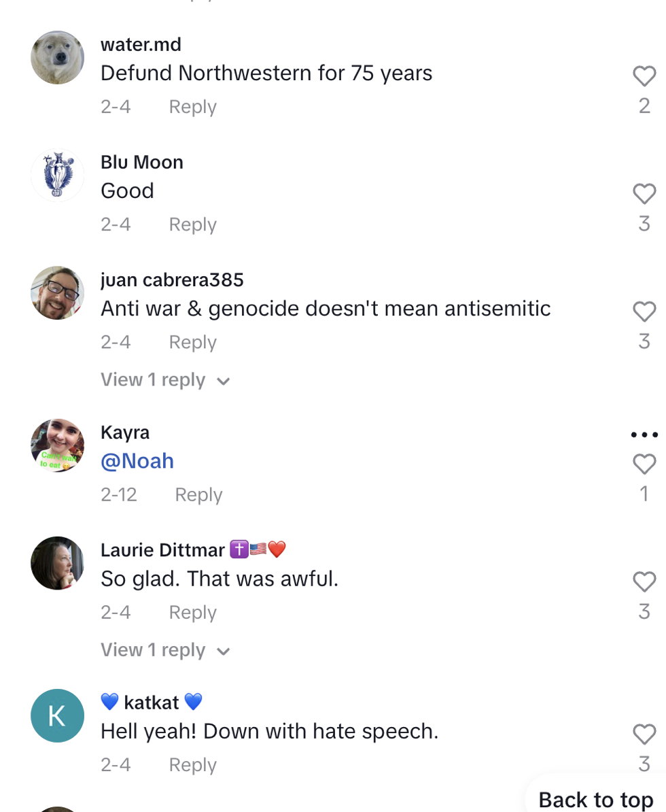View juan cabrera385's profile photo
666x812 pixels.
click(58, 293)
